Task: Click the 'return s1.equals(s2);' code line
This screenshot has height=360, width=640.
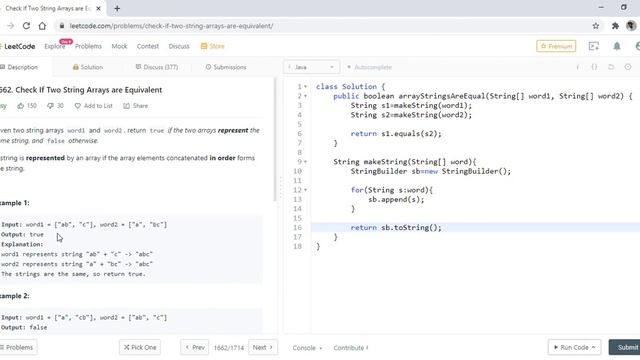Action: pyautogui.click(x=396, y=133)
